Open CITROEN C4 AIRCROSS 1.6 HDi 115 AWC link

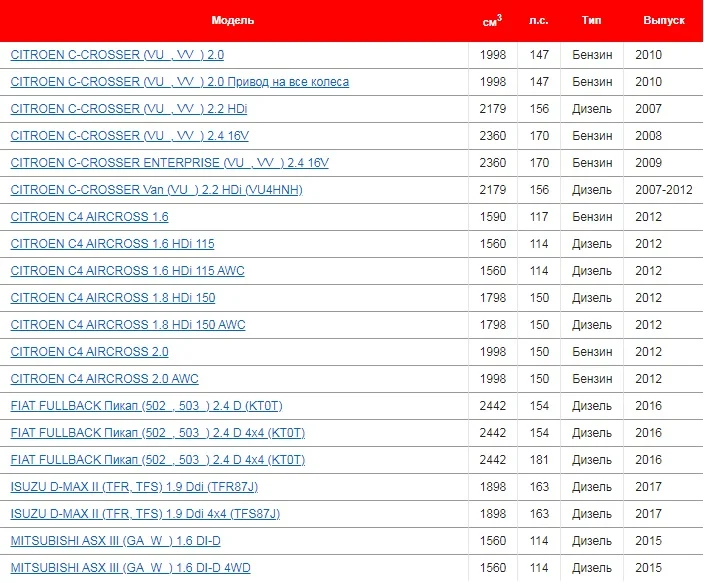[x=128, y=270]
